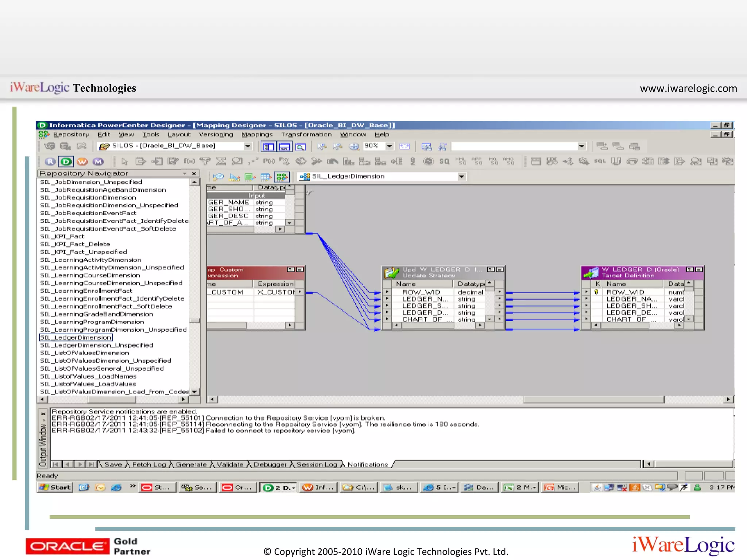The width and height of the screenshot is (747, 560).
Task: Switch to the Session Log output tab
Action: [x=317, y=464]
